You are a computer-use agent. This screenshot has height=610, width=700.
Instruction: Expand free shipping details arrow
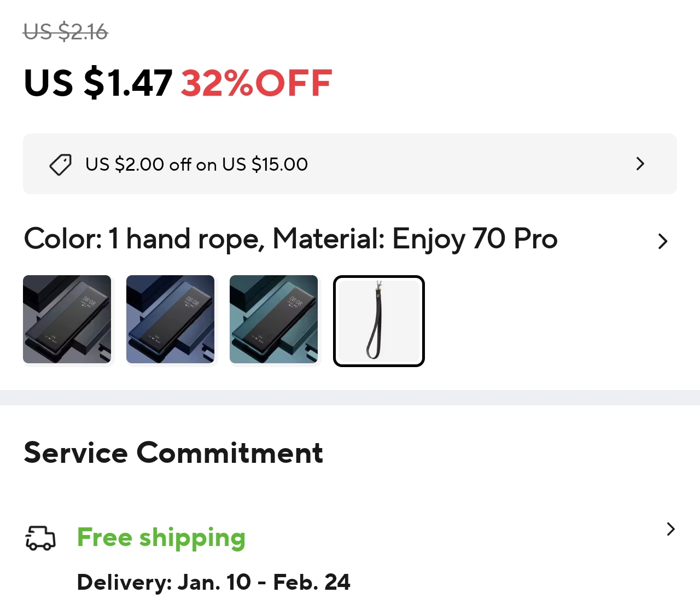[671, 529]
